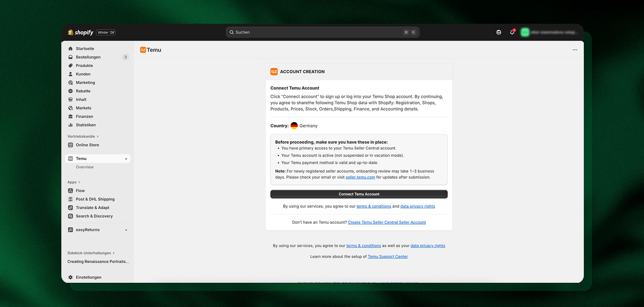644x307 pixels.
Task: Expand the Vertriebskanäle section
Action: (x=83, y=136)
